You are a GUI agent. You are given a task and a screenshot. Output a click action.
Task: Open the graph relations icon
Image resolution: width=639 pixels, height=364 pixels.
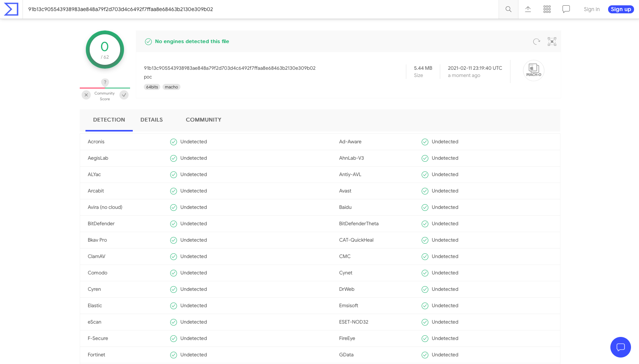pos(552,42)
